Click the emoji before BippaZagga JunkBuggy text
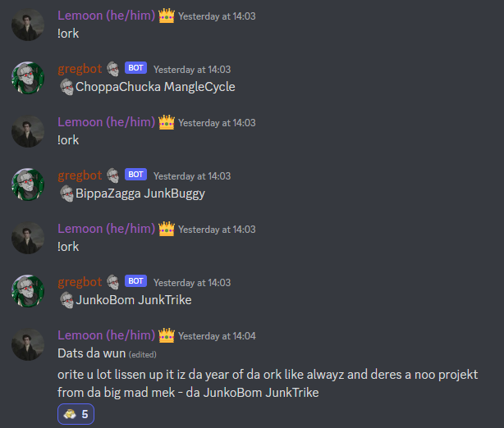This screenshot has width=504, height=428. coord(66,194)
